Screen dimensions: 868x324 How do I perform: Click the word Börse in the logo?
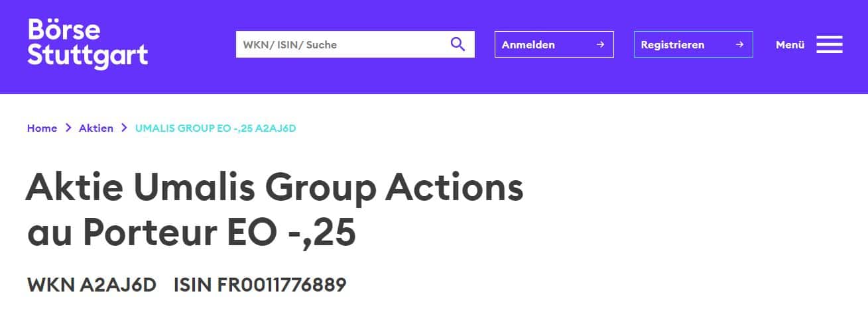click(64, 29)
